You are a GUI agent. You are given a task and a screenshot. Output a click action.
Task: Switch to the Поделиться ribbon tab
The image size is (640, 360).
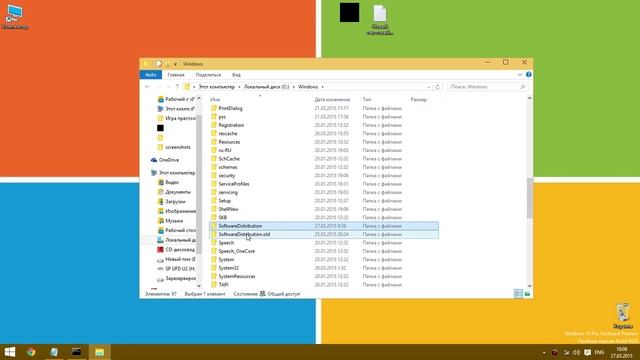click(x=208, y=75)
